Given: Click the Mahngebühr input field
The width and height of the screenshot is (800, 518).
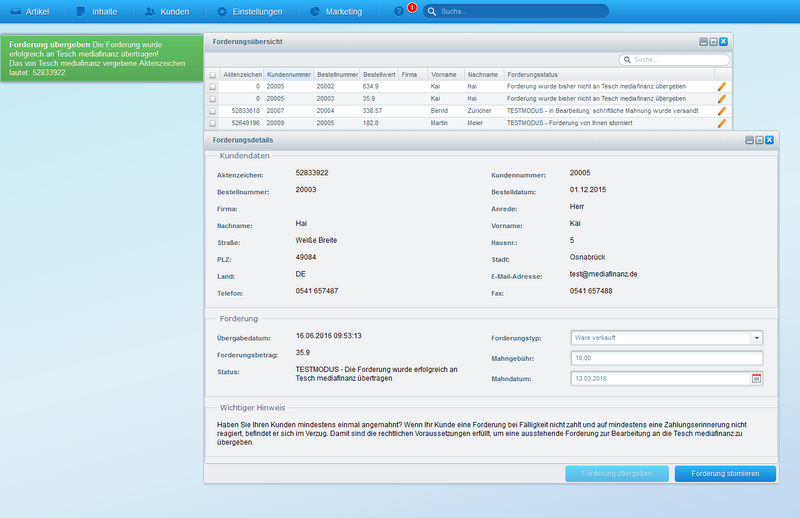Looking at the screenshot, I should [x=667, y=358].
